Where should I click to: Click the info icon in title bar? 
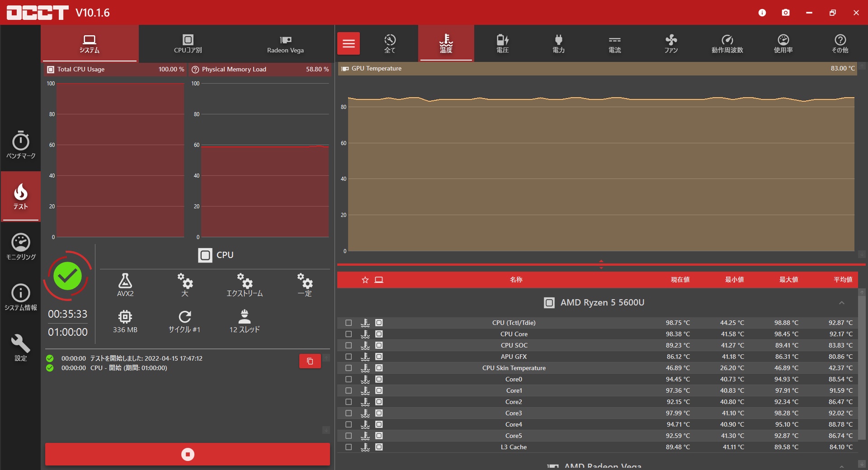(x=762, y=13)
